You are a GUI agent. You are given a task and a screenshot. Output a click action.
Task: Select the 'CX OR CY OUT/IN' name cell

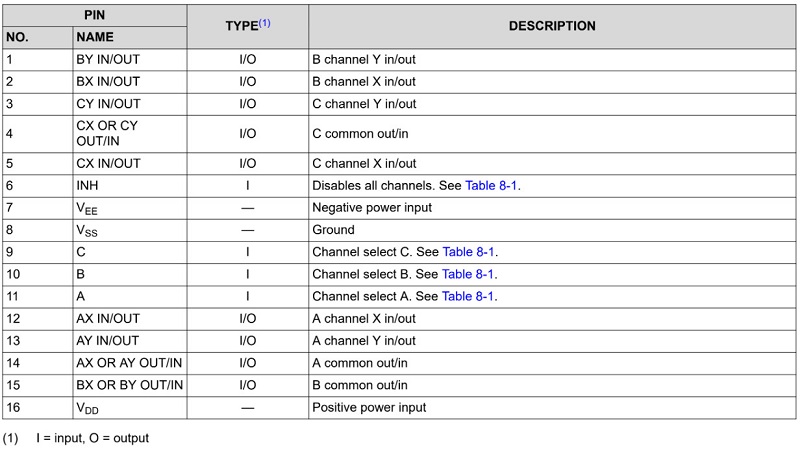click(x=130, y=134)
